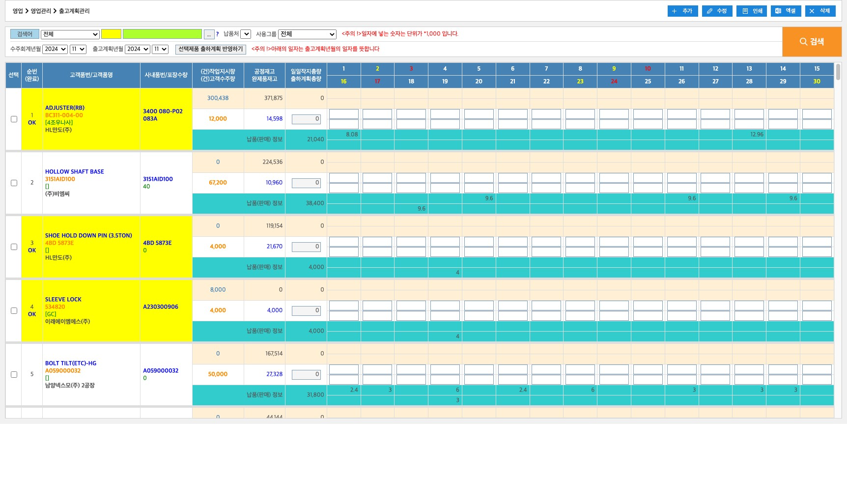
Task: Expand the 사용그룹 dropdown
Action: [307, 34]
